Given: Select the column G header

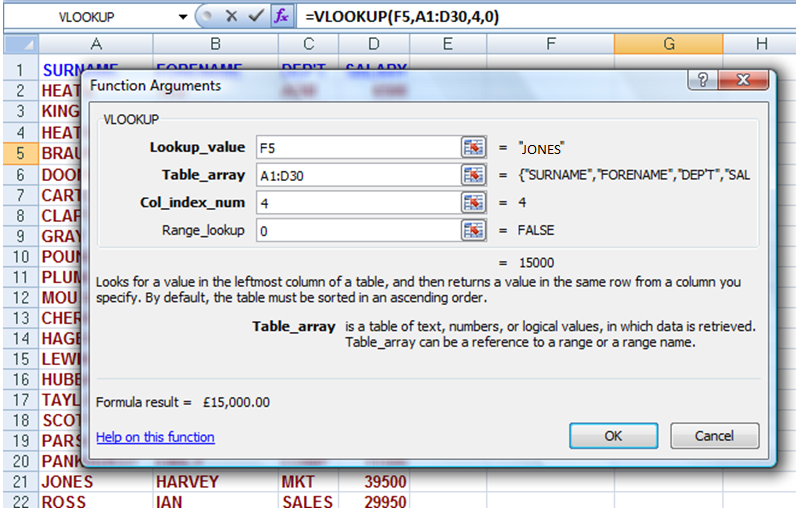Looking at the screenshot, I should click(x=668, y=44).
